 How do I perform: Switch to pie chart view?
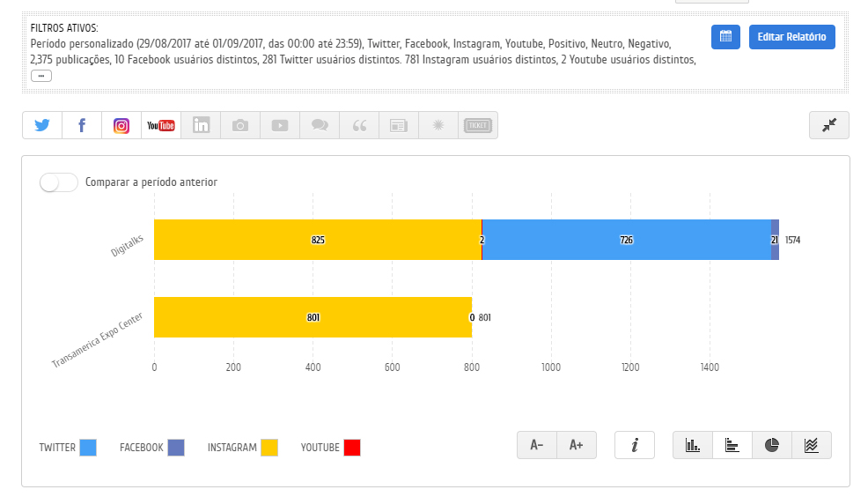772,445
